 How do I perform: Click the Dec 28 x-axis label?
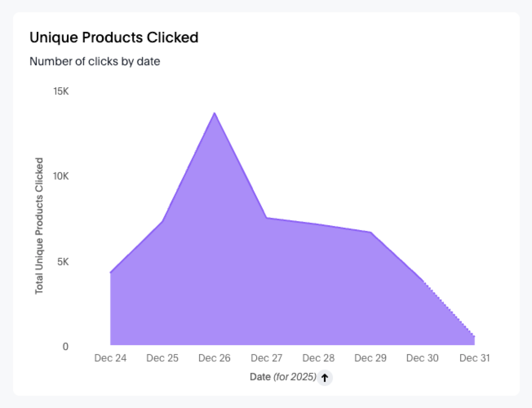(318, 358)
